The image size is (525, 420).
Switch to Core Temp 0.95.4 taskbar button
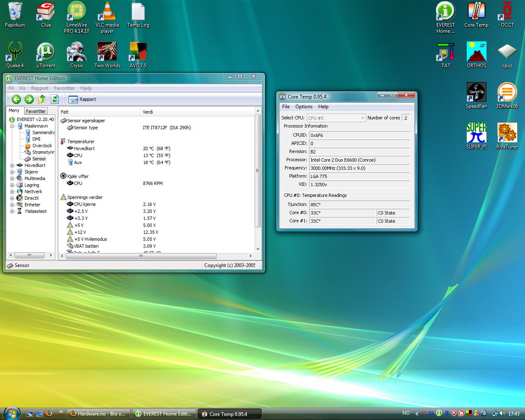[230, 414]
